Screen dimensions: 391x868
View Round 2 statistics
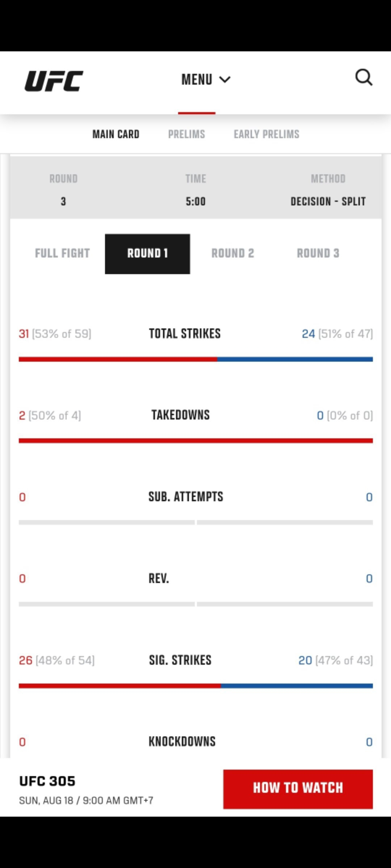click(233, 253)
